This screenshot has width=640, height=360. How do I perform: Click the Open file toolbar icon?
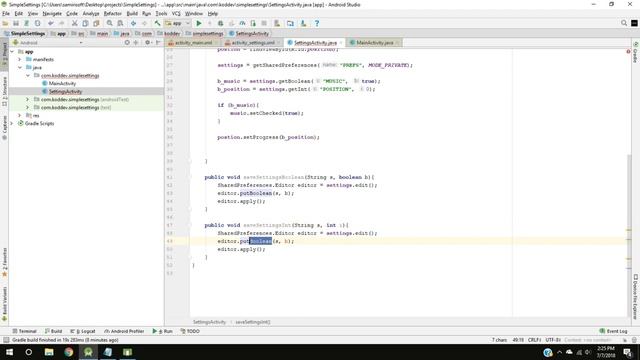coord(5,23)
